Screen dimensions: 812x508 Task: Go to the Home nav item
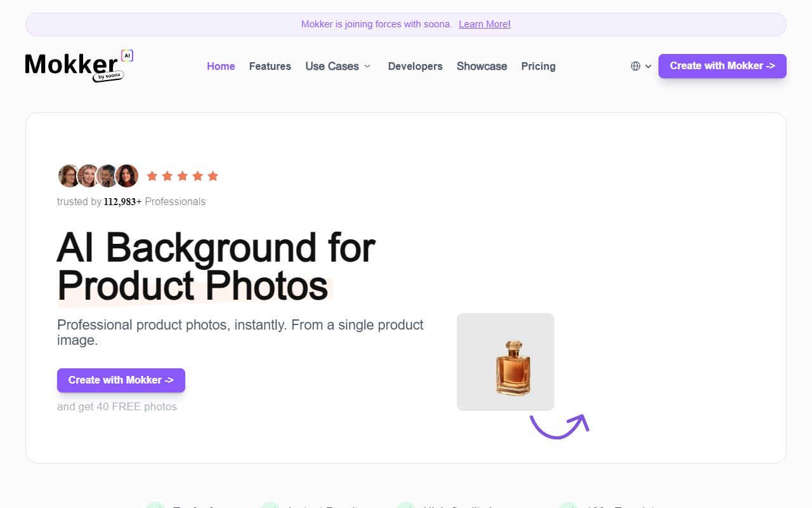[221, 66]
